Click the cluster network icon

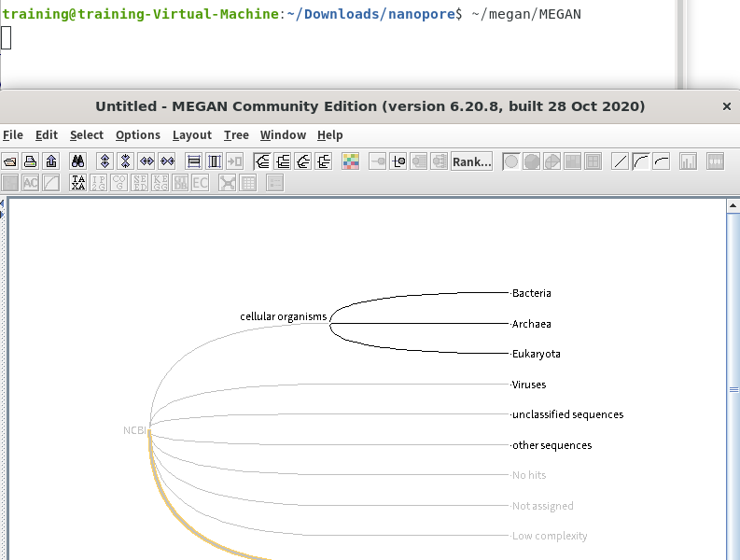228,182
